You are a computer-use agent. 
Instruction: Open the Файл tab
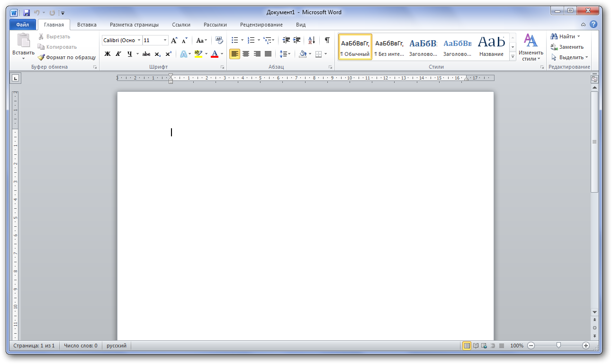(x=22, y=25)
